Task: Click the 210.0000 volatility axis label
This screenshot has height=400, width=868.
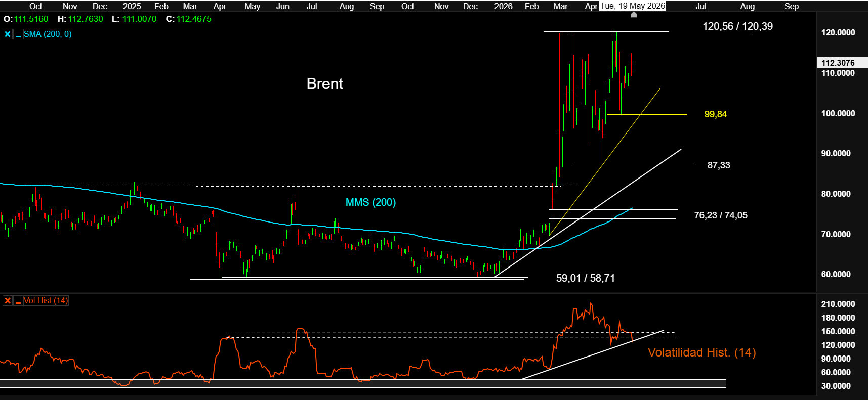Action: [x=838, y=304]
